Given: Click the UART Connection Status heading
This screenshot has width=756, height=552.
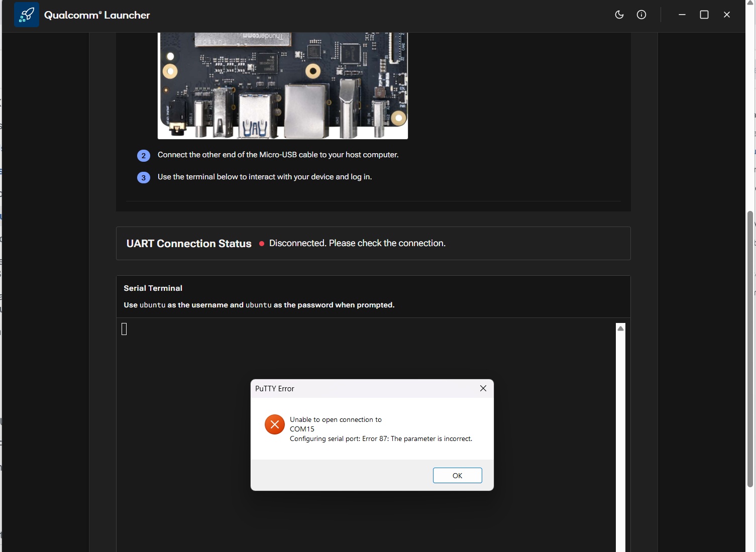Looking at the screenshot, I should [x=189, y=244].
